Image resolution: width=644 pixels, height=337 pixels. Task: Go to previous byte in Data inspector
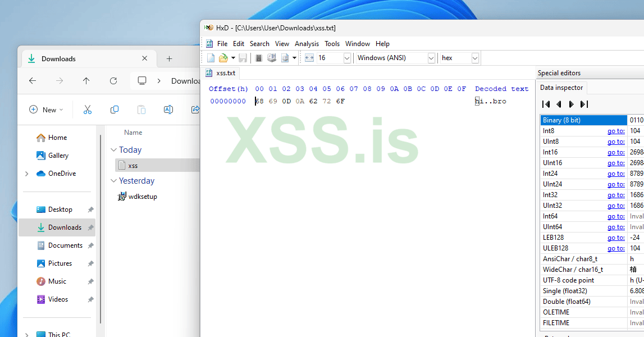point(559,104)
